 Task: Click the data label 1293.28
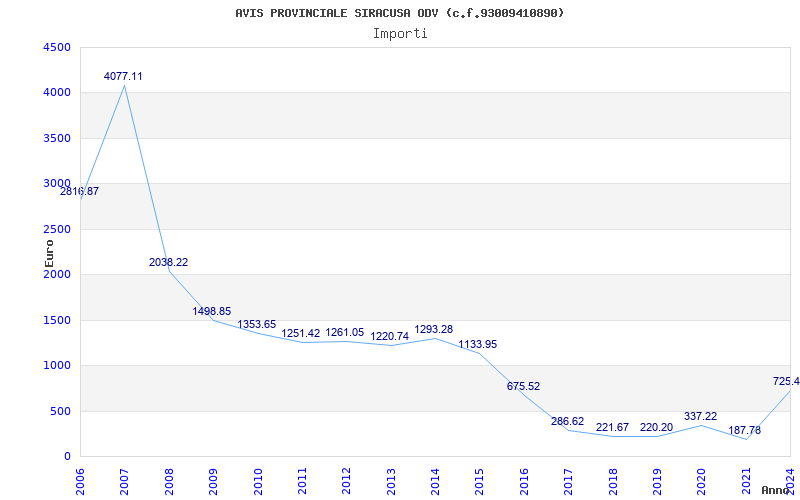(x=434, y=330)
